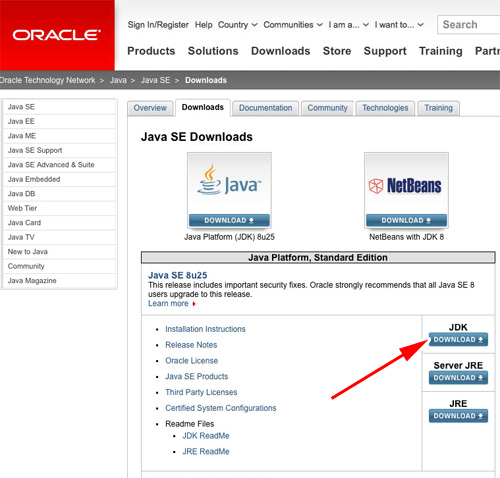This screenshot has height=478, width=500.
Task: Select the Downloads tab
Action: point(203,107)
